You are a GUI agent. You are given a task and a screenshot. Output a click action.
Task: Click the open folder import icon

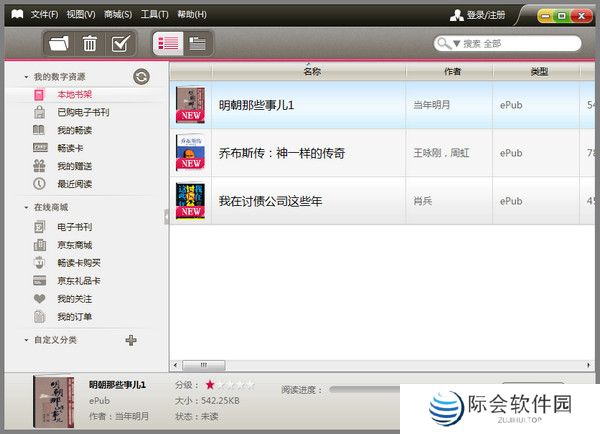pos(59,43)
